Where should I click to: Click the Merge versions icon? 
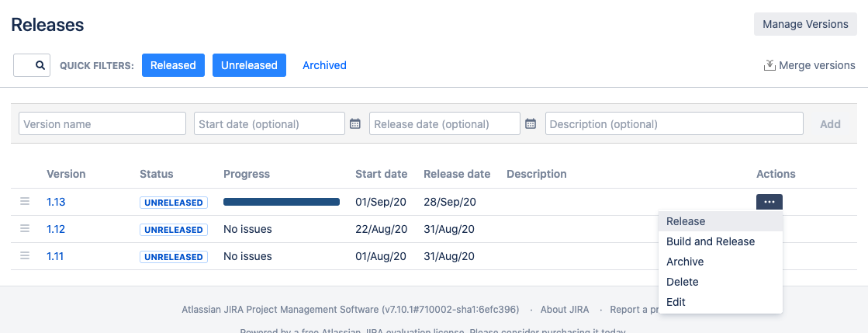(769, 66)
